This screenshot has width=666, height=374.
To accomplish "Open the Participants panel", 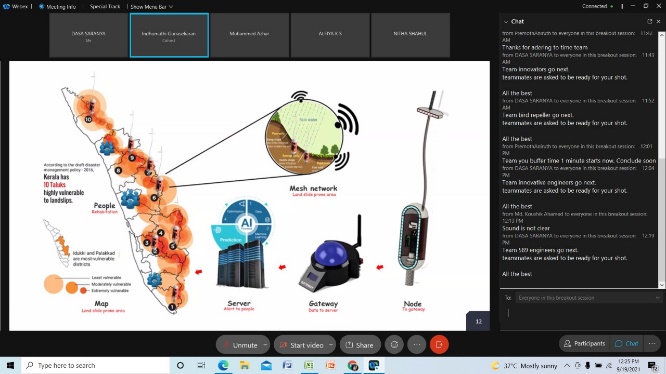I will (x=584, y=343).
